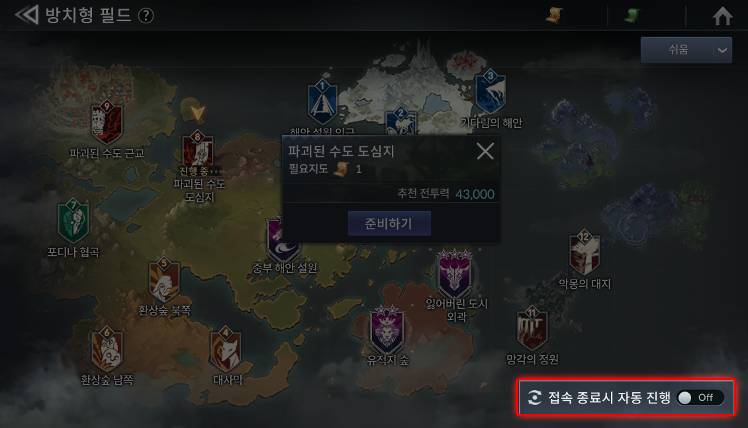Expand the 쉬움 difficulty dropdown
Viewport: 748px width, 428px height.
(686, 50)
